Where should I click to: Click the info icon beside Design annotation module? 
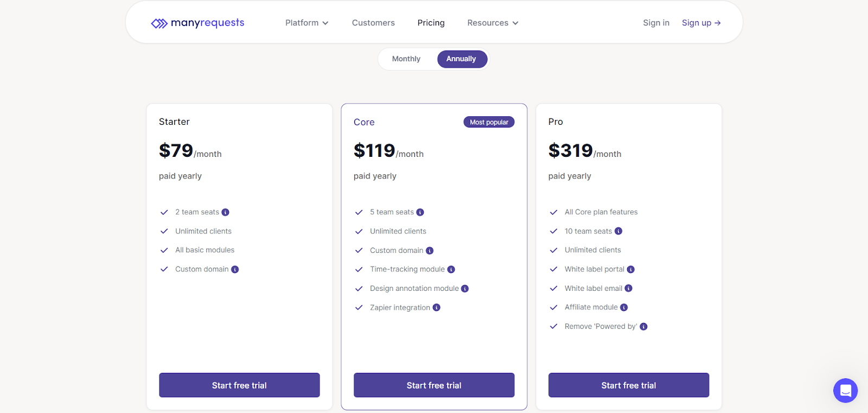(464, 288)
